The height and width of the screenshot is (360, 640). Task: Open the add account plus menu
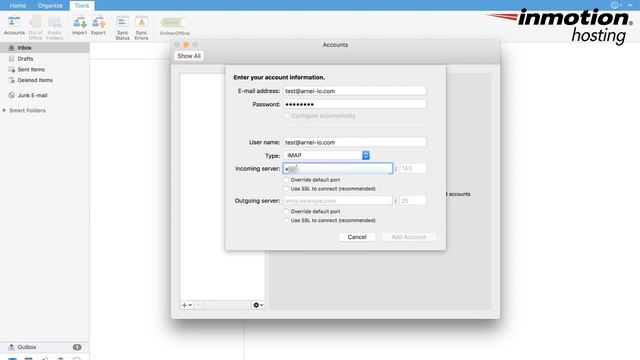tap(187, 305)
